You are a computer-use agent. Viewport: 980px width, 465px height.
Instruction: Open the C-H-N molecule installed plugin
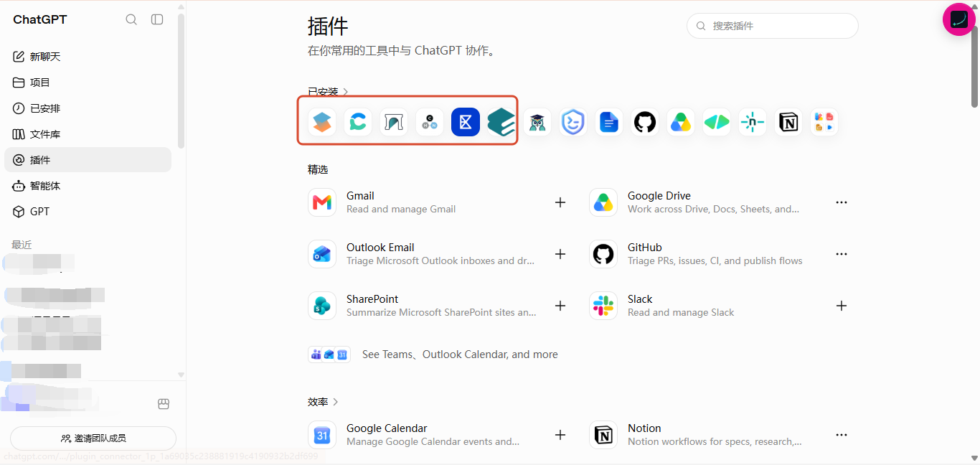[430, 122]
